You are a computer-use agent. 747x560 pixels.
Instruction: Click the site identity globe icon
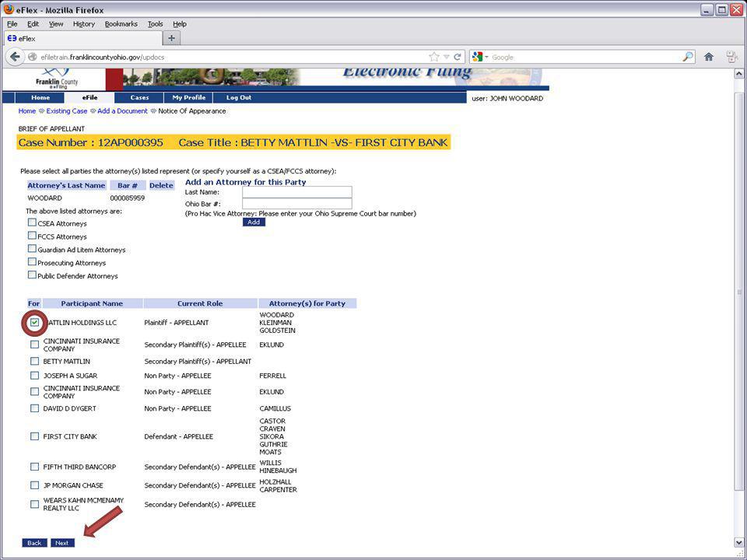click(33, 57)
